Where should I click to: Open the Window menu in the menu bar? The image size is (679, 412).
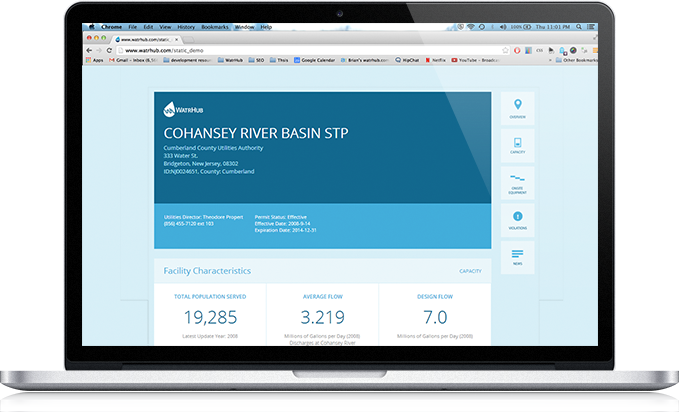244,27
